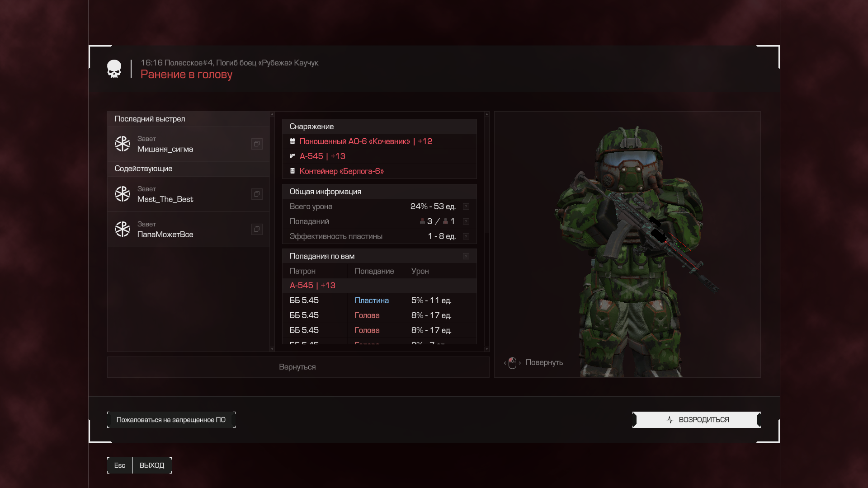868x488 pixels.
Task: Click scrollbar of the killers list panel
Action: pos(272,231)
